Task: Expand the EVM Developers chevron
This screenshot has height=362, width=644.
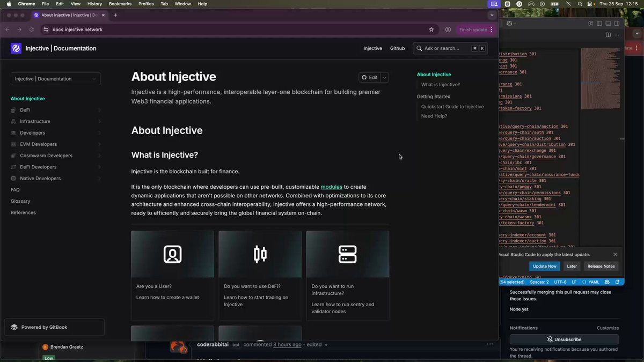Action: [99, 144]
